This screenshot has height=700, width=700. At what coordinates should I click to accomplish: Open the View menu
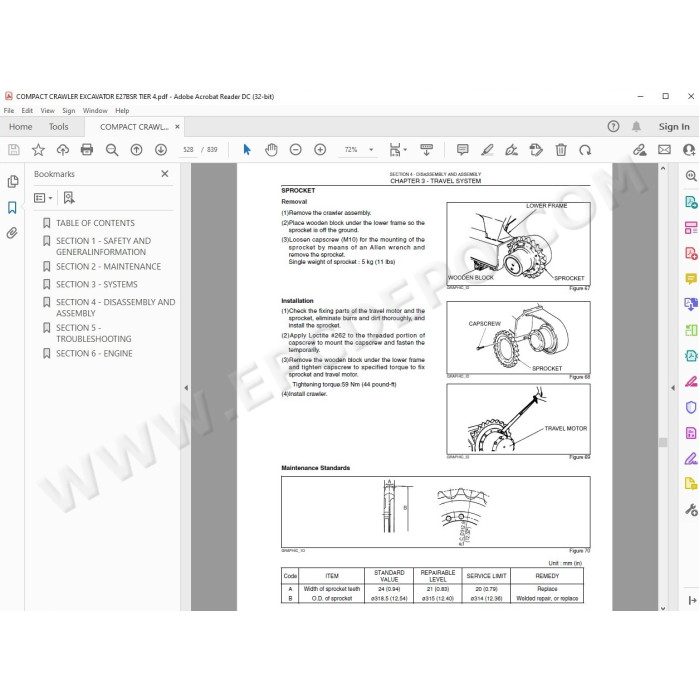point(47,111)
